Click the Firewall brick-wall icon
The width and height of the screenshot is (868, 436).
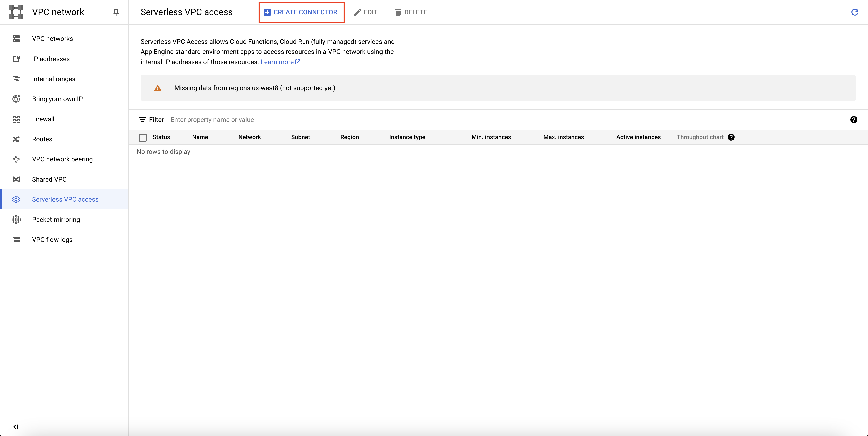tap(16, 119)
